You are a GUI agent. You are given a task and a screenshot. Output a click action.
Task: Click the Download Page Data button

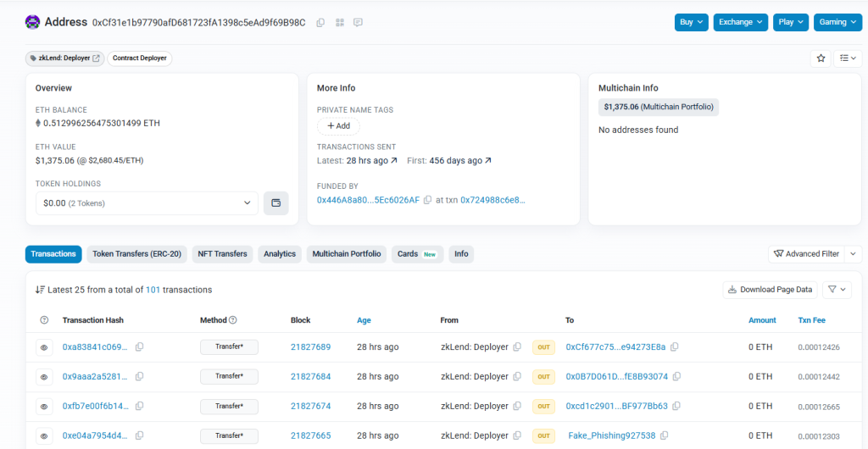click(x=771, y=290)
